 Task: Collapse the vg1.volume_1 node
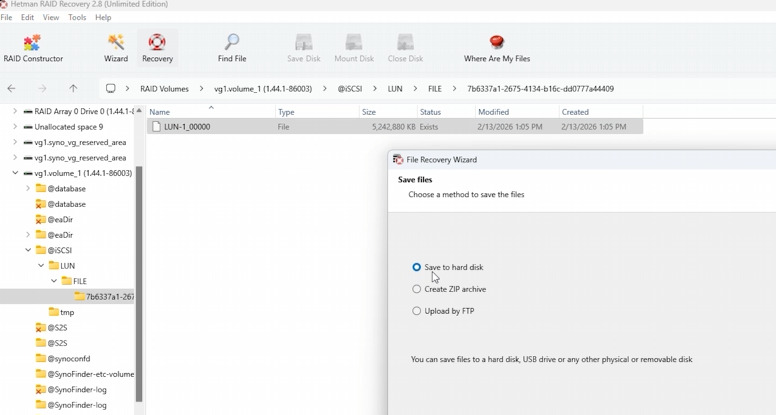click(15, 173)
